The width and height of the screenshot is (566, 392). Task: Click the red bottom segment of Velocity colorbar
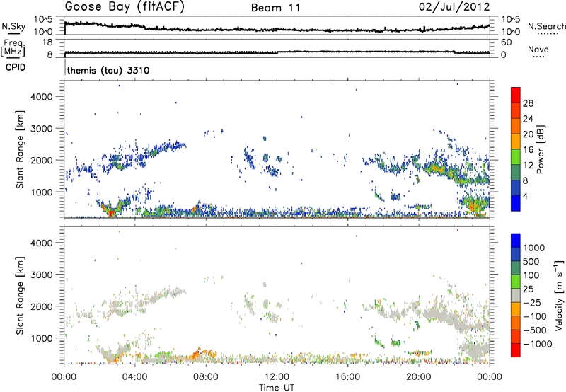click(x=516, y=350)
